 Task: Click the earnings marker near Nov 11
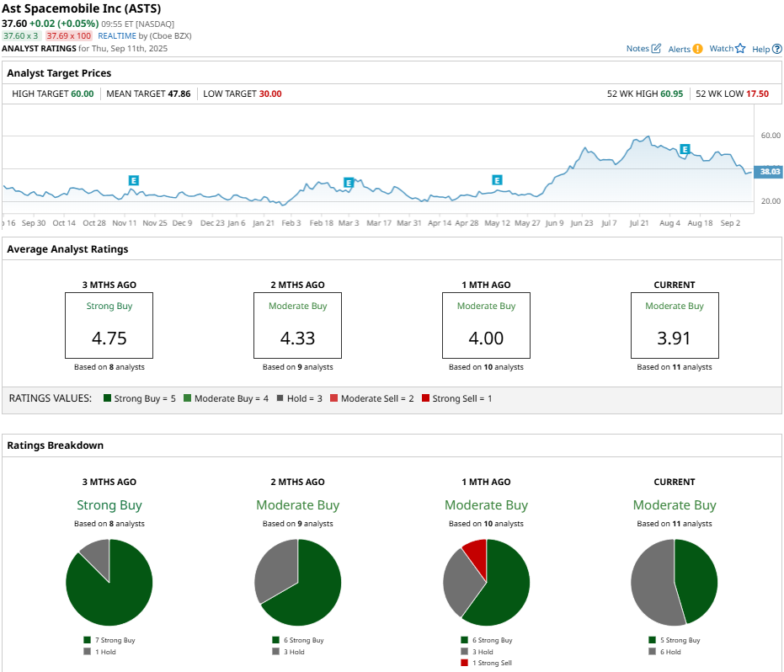coord(134,180)
